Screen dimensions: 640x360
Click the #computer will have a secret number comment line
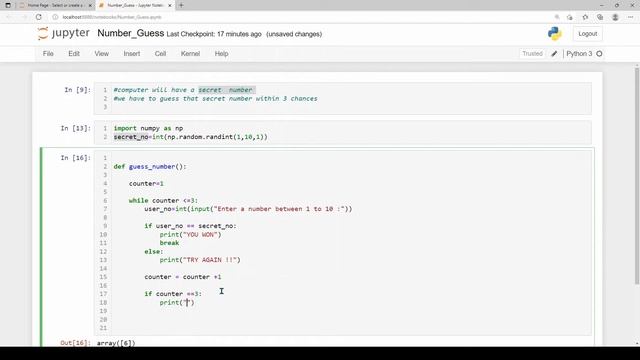click(x=184, y=90)
